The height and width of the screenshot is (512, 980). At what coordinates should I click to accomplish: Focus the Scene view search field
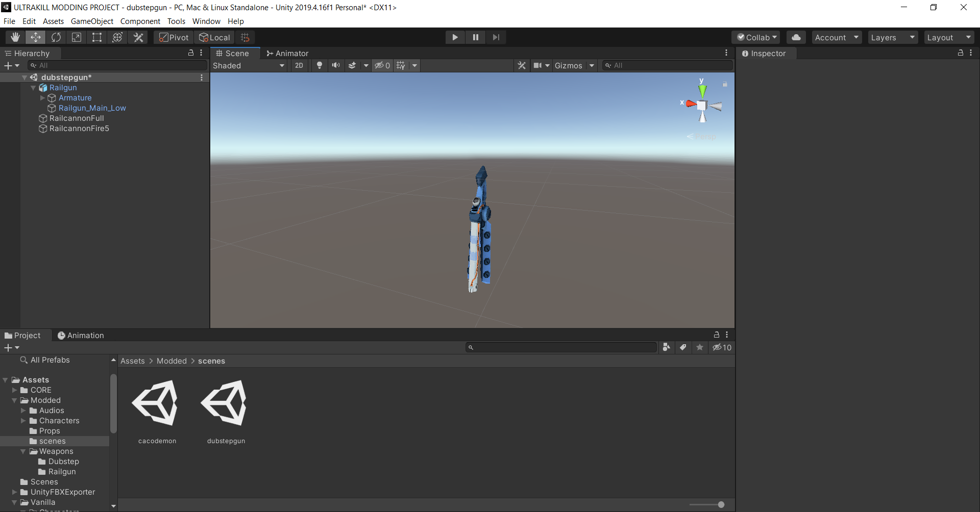[x=668, y=65]
